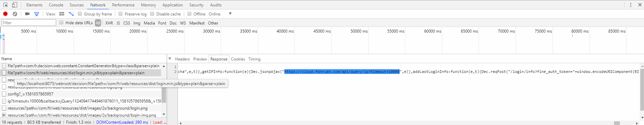Clear the network log
Screen dimensions: 644x125
(15, 14)
